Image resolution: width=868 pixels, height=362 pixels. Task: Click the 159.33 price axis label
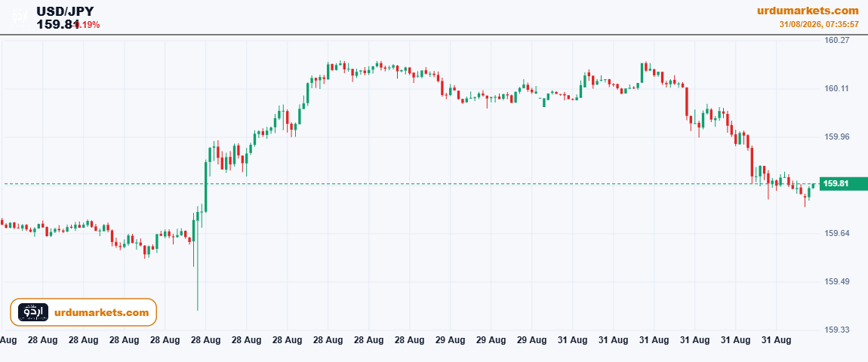pos(836,330)
